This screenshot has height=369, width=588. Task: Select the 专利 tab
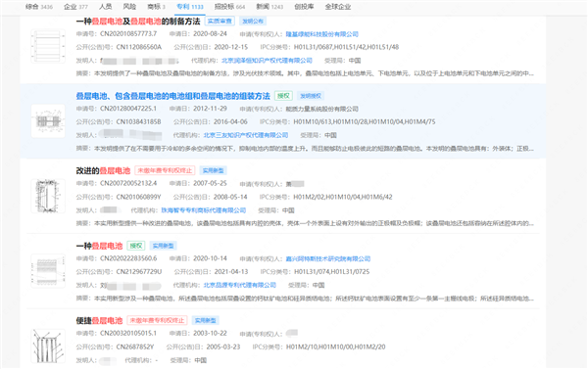click(190, 7)
